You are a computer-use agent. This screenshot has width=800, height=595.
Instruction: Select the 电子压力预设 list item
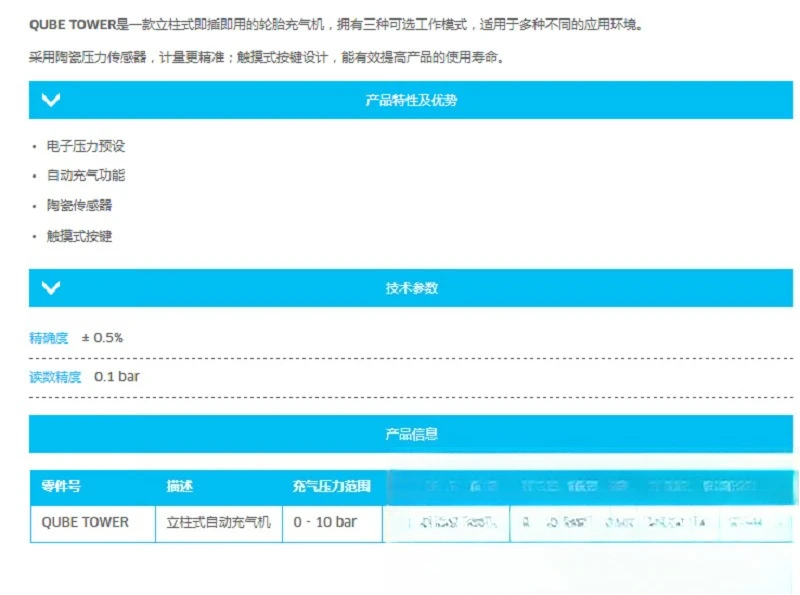(86, 146)
